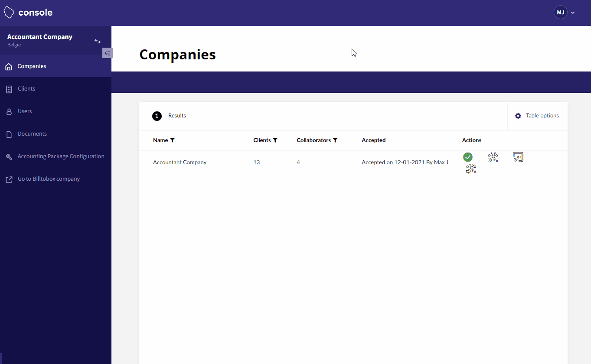
Task: Click the window-frame icon with double chevrons
Action: (518, 157)
